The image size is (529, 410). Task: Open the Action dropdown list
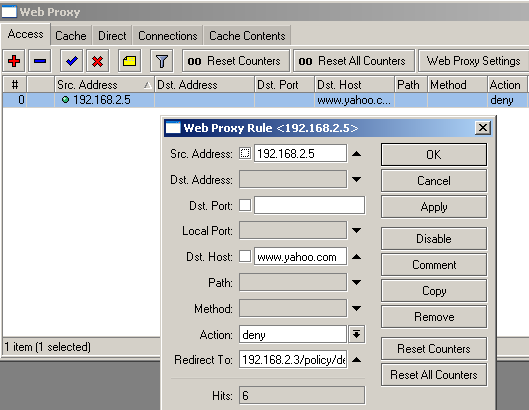(x=357, y=334)
